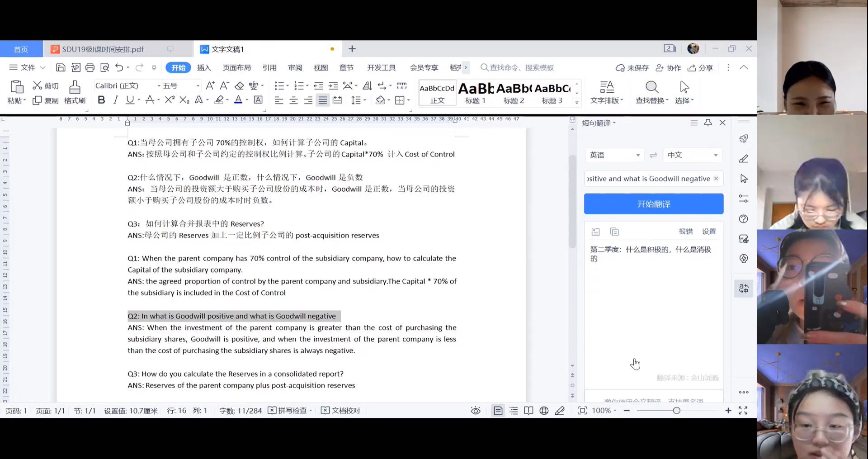Enable justified text alignment
This screenshot has width=868, height=459.
coord(322,100)
